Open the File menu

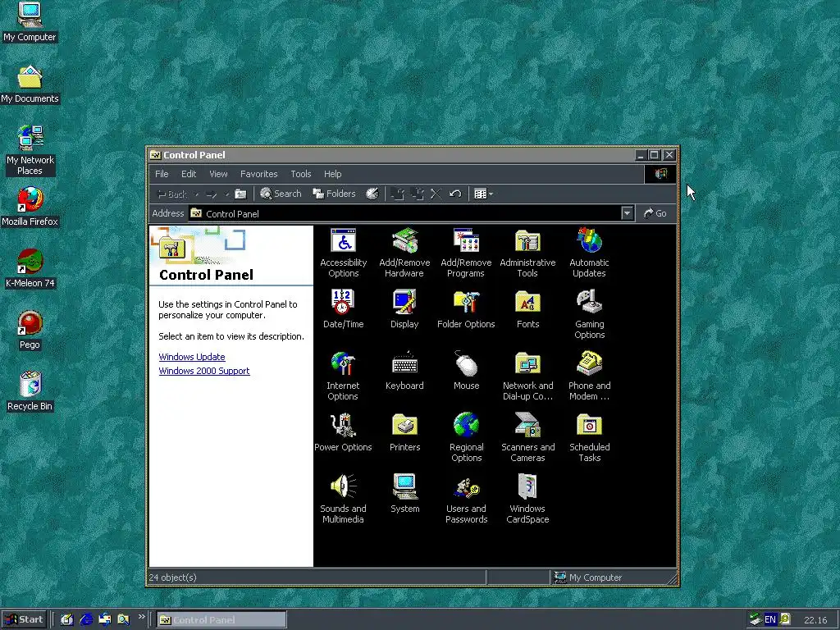pyautogui.click(x=162, y=174)
